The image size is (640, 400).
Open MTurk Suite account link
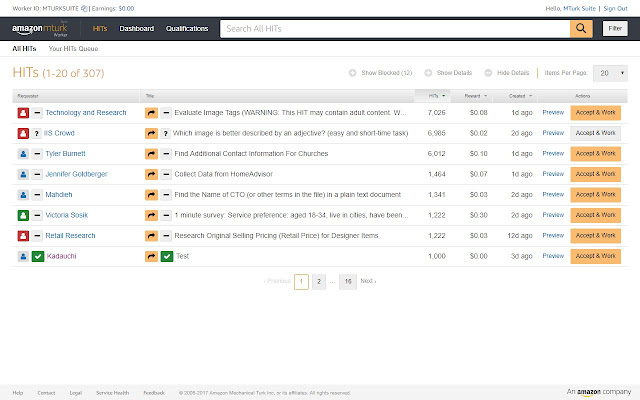point(579,9)
